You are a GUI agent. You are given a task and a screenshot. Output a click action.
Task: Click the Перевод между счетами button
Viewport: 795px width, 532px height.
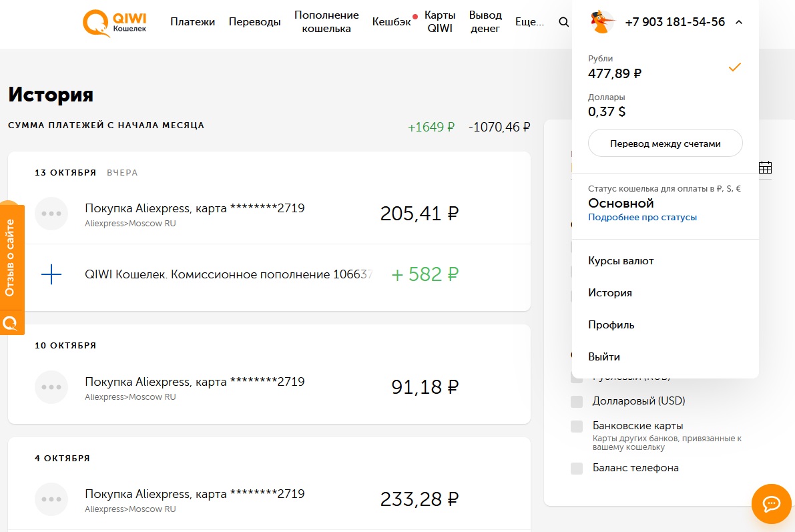click(x=666, y=144)
